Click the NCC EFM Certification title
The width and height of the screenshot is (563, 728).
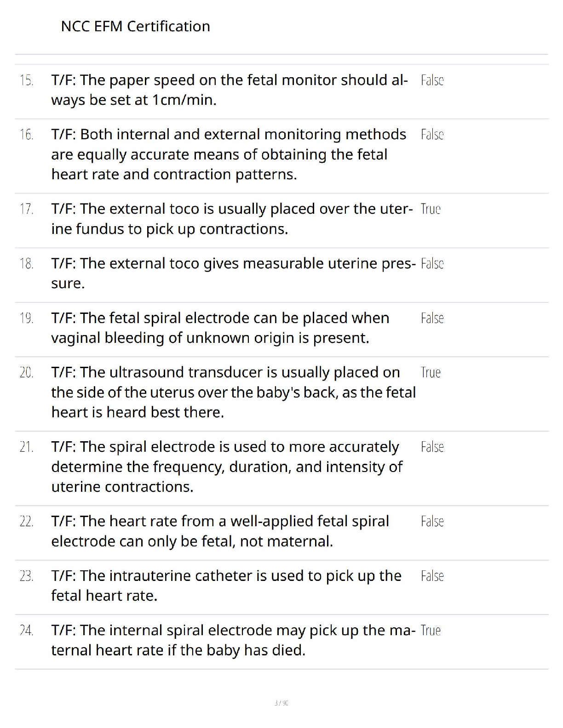(135, 26)
